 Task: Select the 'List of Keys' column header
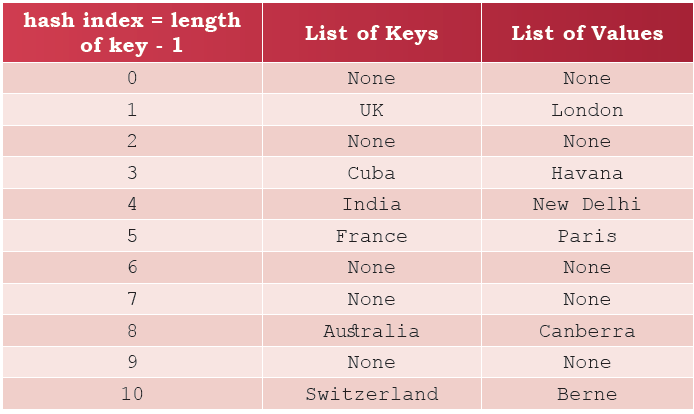[x=372, y=32]
